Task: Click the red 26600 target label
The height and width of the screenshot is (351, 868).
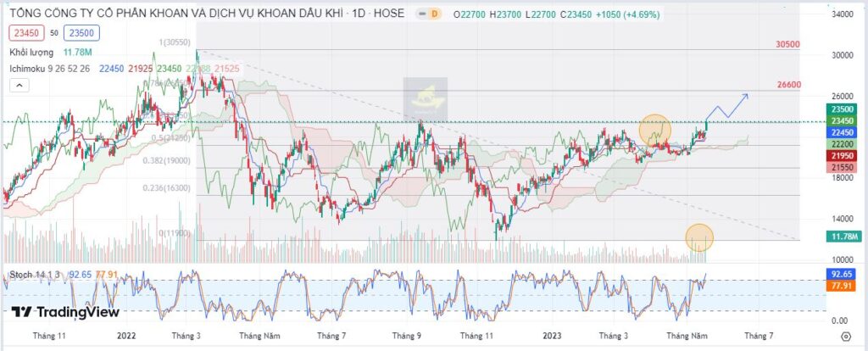Action: 788,85
